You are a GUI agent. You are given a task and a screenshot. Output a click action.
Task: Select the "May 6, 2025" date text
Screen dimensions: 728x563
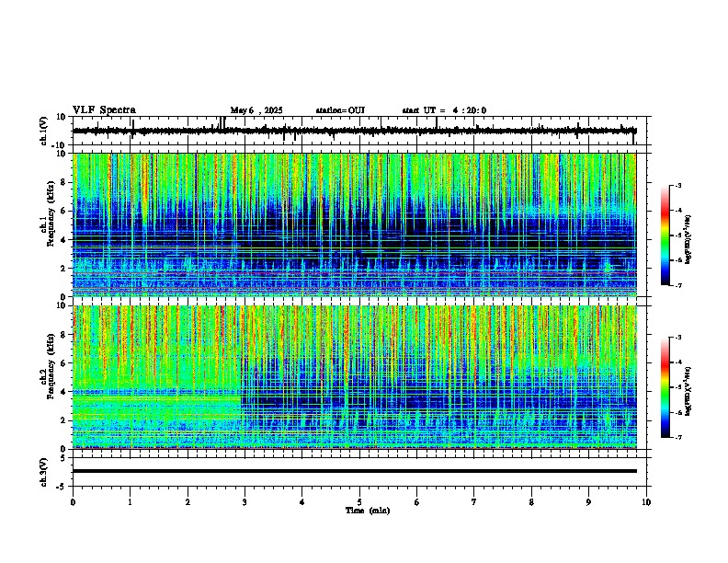256,110
